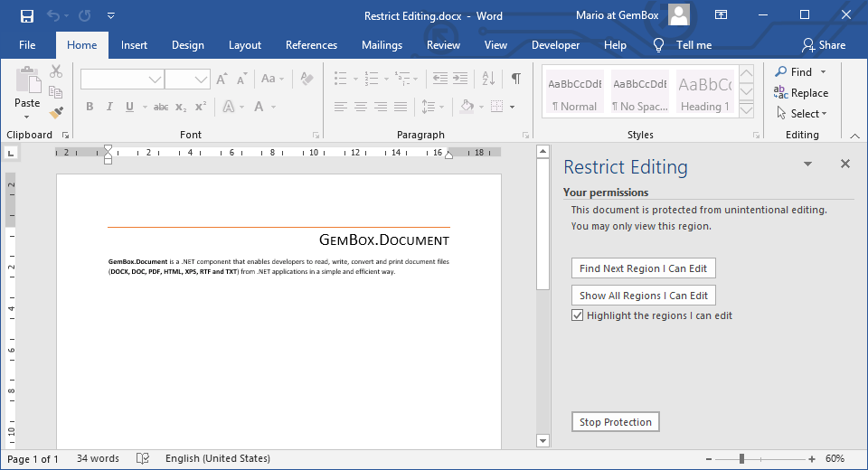
Task: Click the Paste clipboard icon
Action: [x=27, y=80]
